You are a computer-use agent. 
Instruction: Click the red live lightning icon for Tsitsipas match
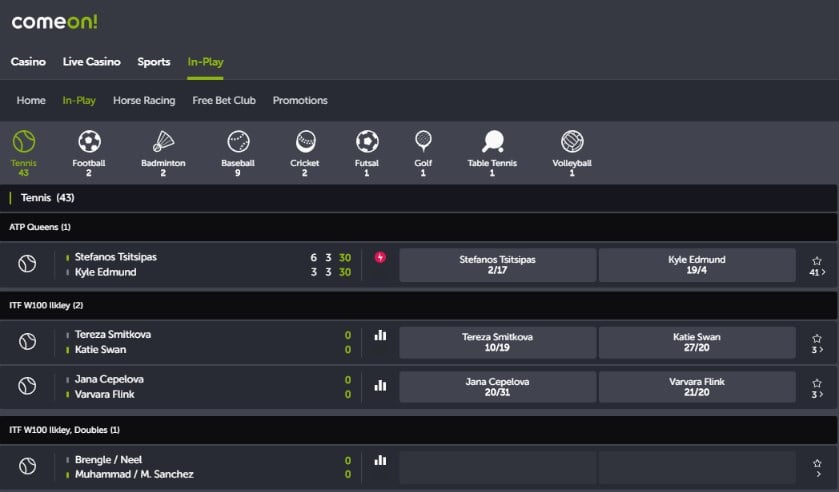coord(380,258)
